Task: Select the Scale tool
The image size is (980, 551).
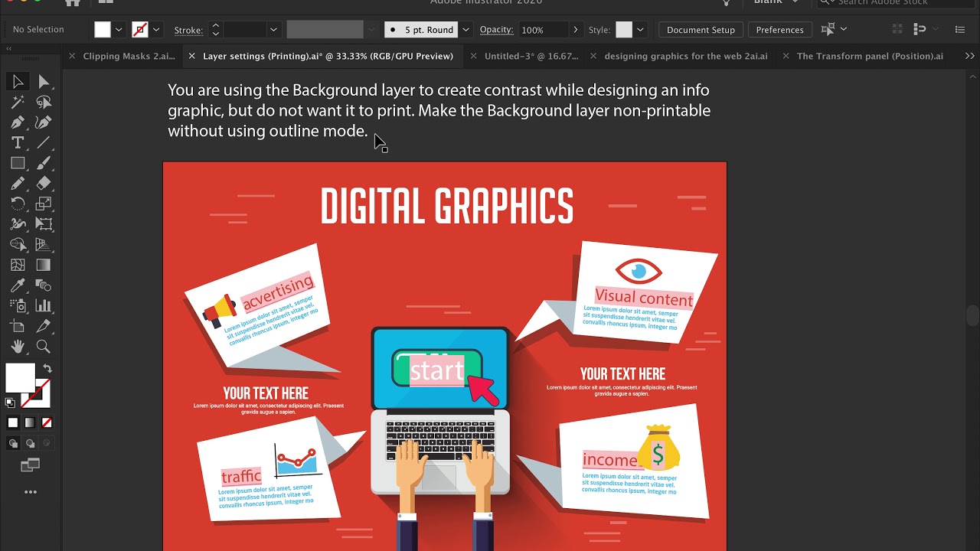Action: 44,204
